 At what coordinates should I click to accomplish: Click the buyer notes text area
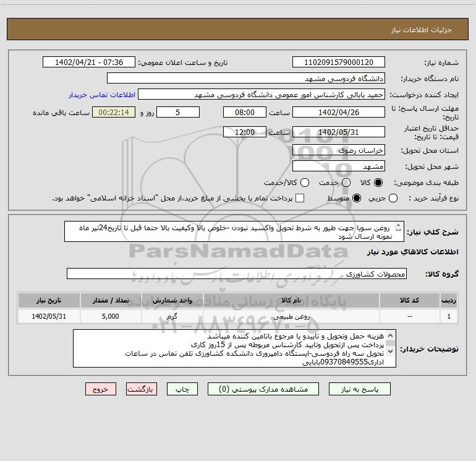tap(234, 348)
